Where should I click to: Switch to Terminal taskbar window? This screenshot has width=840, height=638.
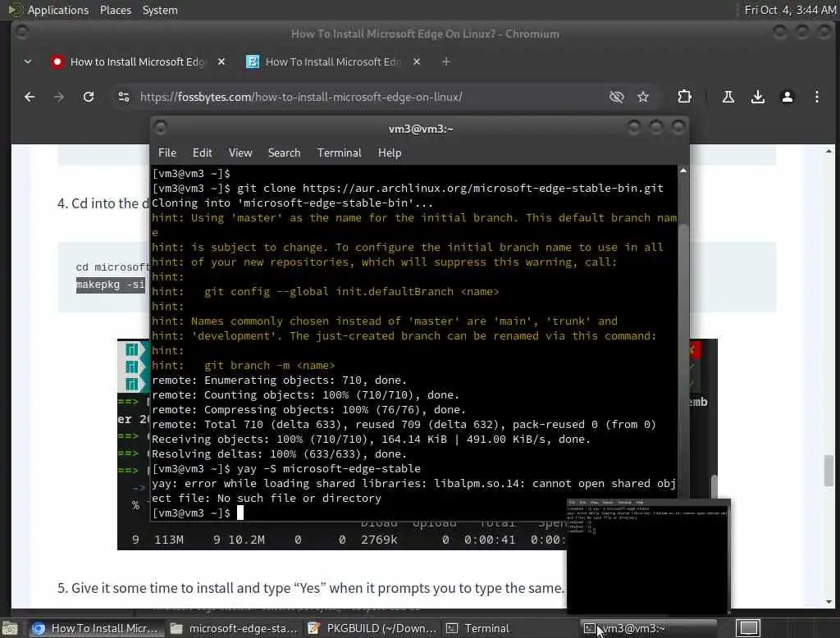[509, 628]
